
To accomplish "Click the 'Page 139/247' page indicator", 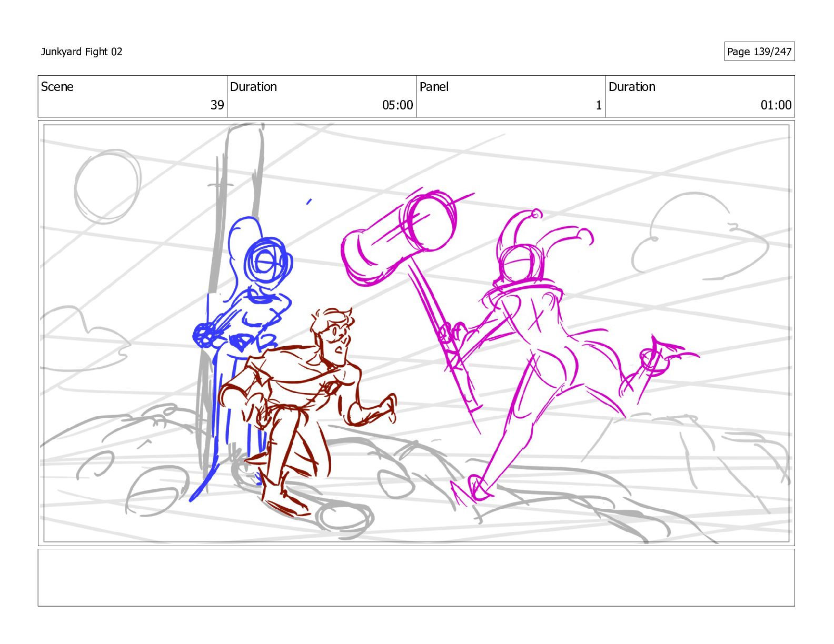I will 759,52.
